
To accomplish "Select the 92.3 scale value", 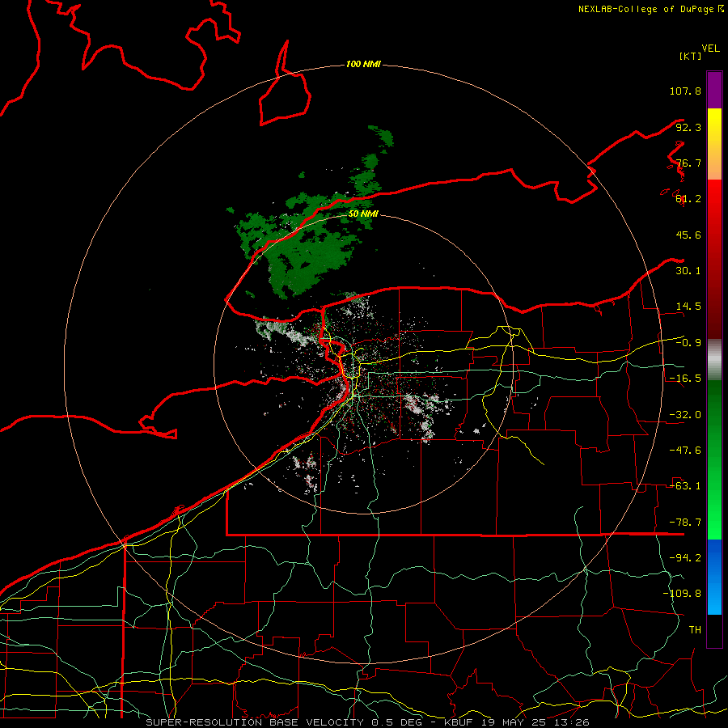I will pos(688,127).
